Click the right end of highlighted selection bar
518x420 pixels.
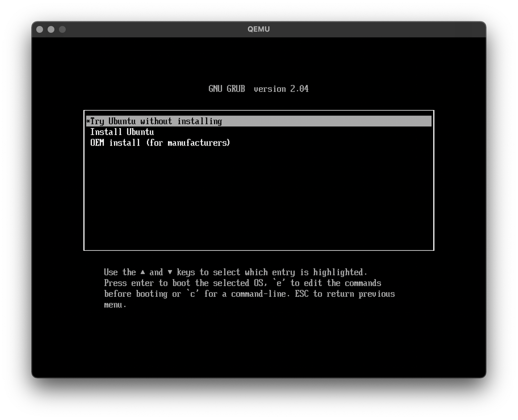coord(424,121)
